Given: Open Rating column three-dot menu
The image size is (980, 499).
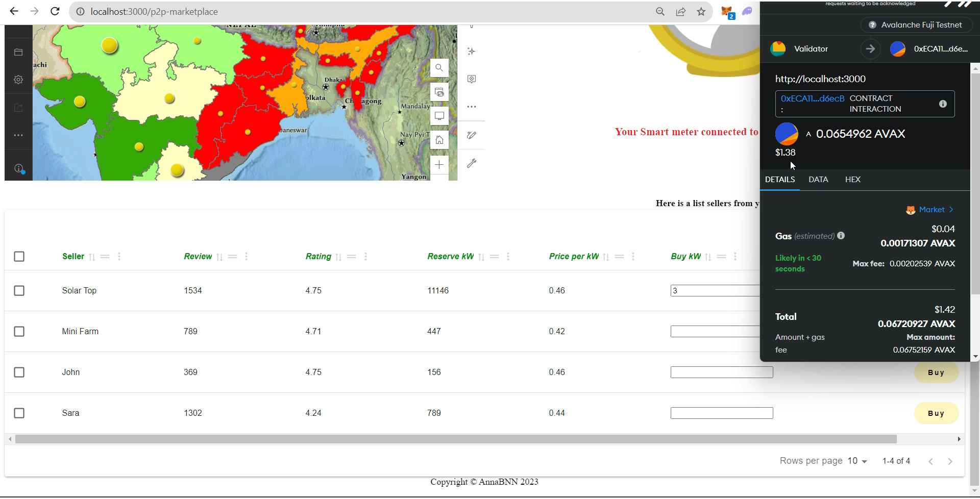Looking at the screenshot, I should (365, 257).
